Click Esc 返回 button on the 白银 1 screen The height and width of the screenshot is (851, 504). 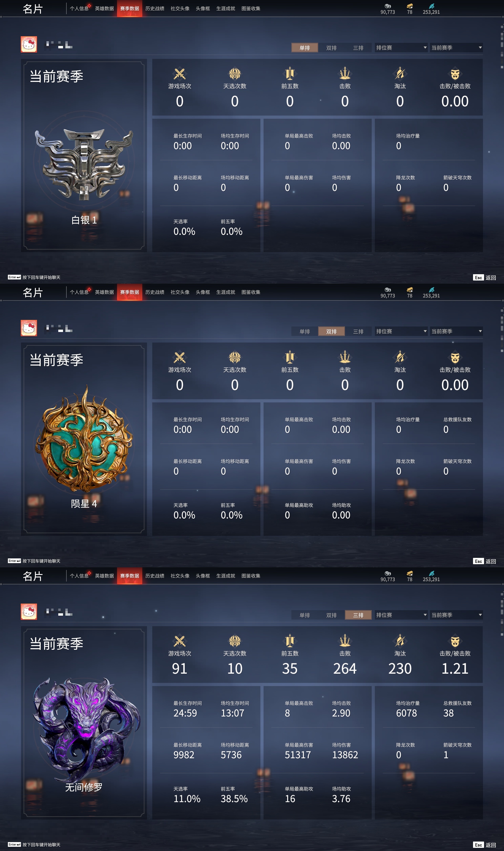485,278
